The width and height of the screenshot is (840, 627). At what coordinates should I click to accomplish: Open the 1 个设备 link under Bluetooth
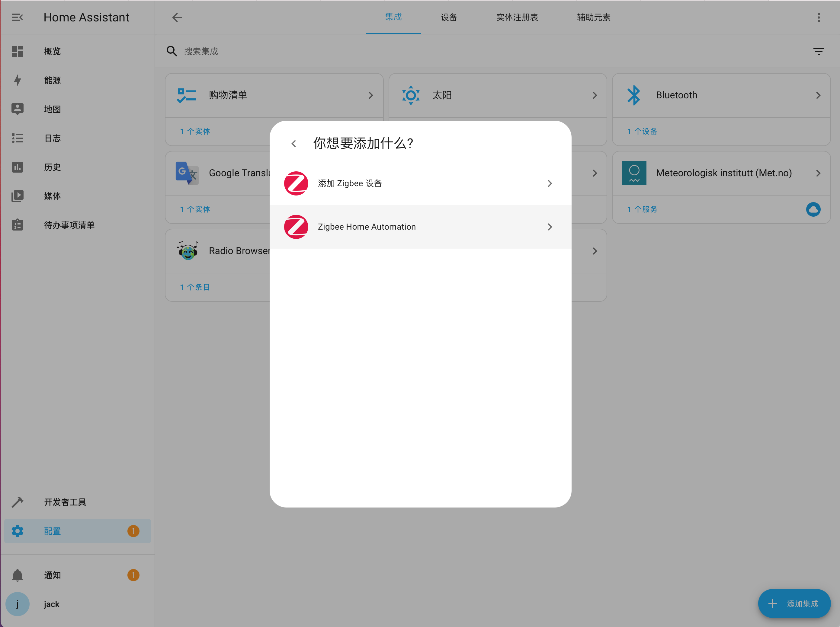pos(642,131)
